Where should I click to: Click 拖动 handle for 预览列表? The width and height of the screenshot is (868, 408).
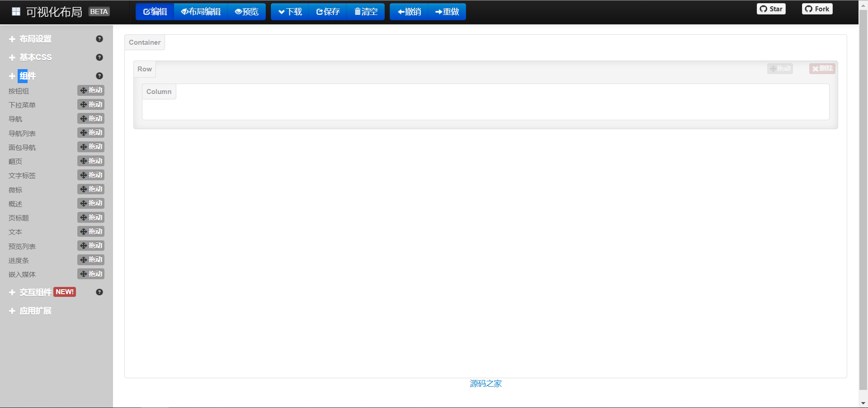[91, 245]
